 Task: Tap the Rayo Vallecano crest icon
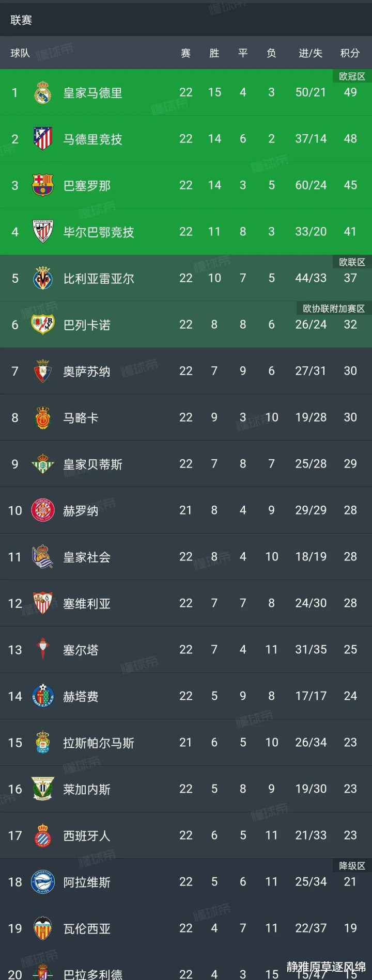pos(43,324)
